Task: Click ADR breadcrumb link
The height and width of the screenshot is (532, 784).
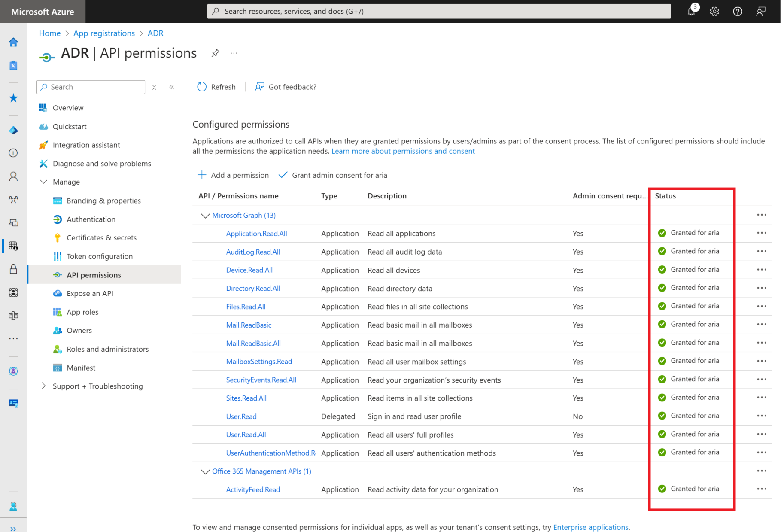Action: click(x=155, y=33)
